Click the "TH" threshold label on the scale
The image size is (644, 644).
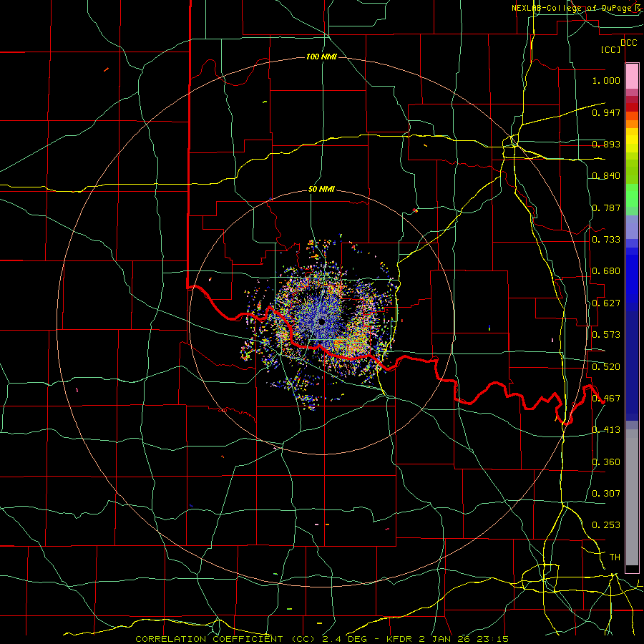(x=615, y=557)
